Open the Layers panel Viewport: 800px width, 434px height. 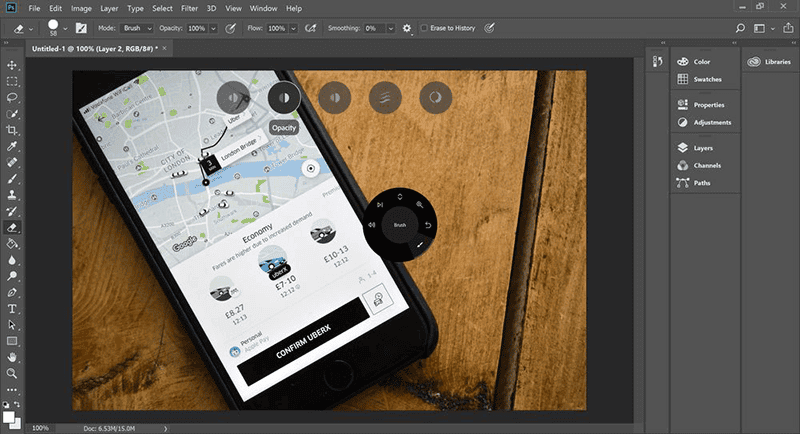[702, 147]
